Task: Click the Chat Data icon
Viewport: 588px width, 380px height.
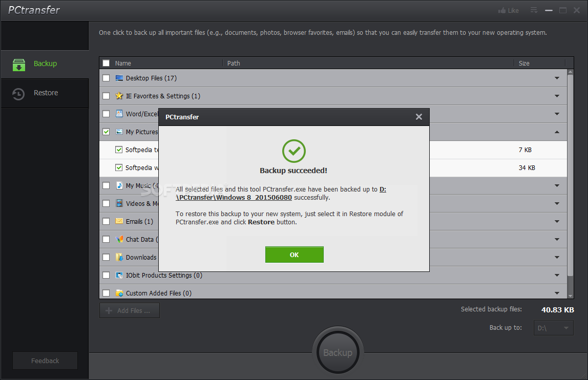Action: coord(119,239)
